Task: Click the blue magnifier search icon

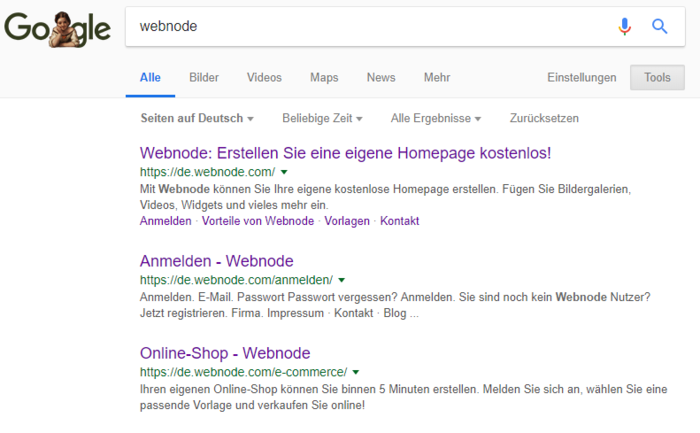Action: pos(659,27)
